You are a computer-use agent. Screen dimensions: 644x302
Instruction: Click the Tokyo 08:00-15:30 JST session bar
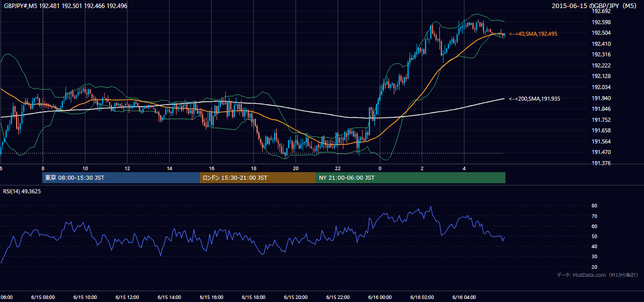click(x=121, y=178)
